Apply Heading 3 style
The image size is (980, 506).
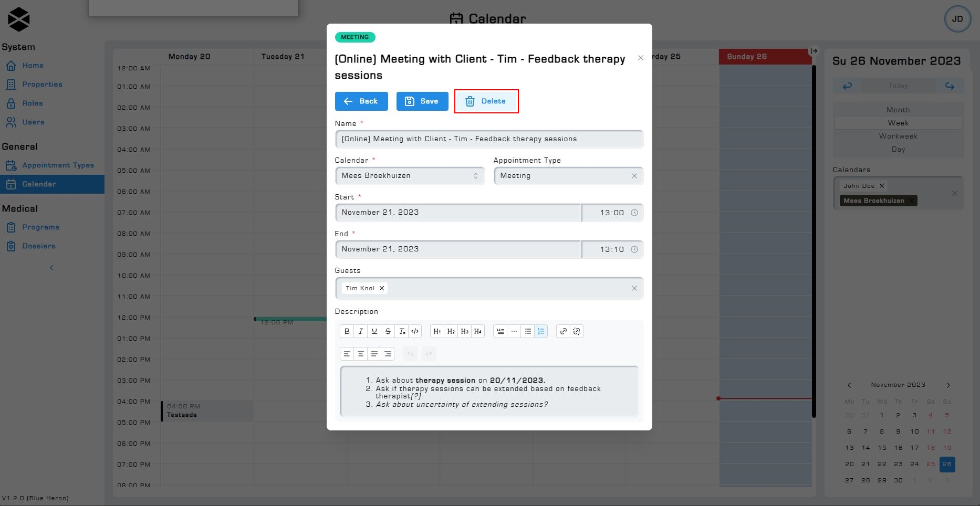tap(464, 331)
